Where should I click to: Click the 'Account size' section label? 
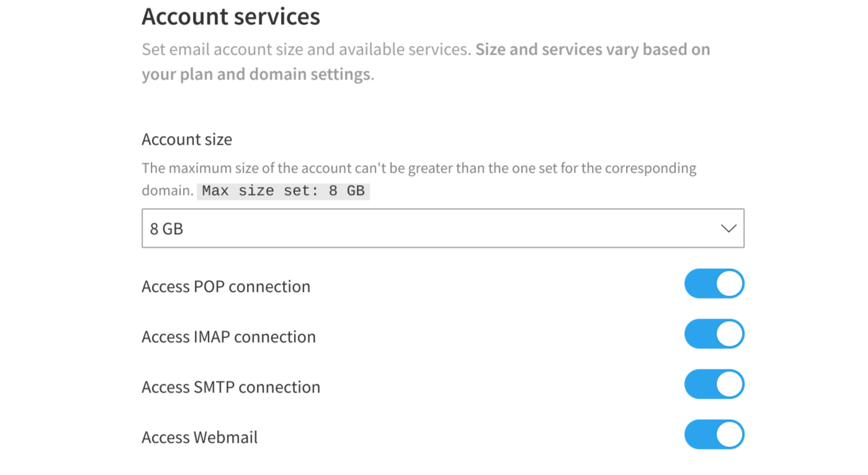coord(187,139)
